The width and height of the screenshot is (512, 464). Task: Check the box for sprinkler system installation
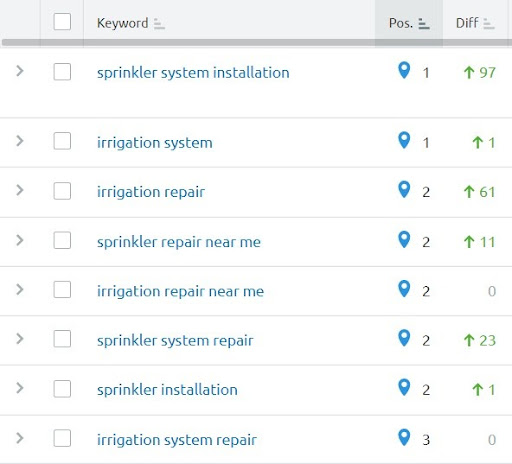62,72
